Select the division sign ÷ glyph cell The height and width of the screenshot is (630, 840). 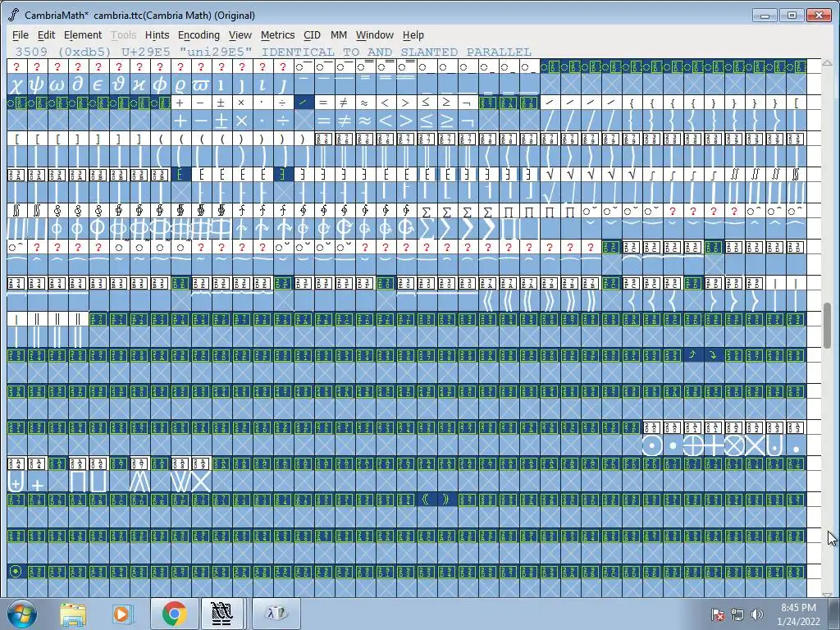pyautogui.click(x=283, y=121)
